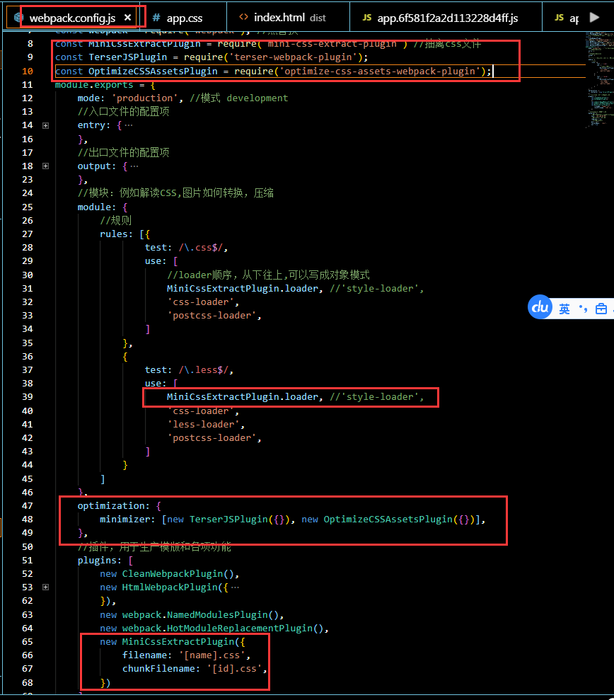Click the run play arrow icon
Screen dimensions: 614x700
[594, 18]
